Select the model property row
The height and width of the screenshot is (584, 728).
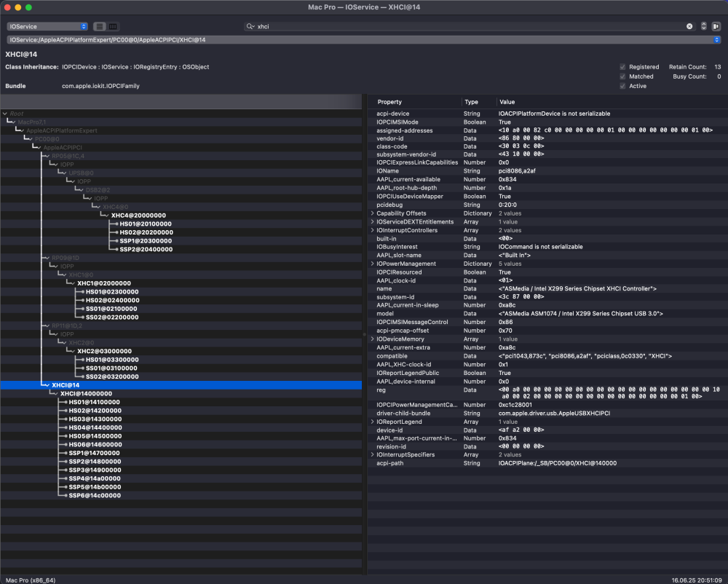click(548, 313)
